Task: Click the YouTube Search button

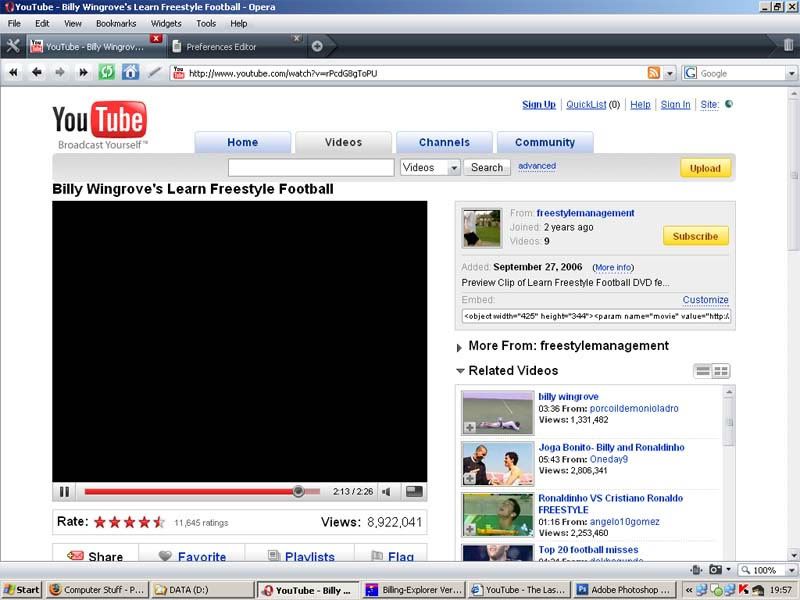Action: (487, 167)
